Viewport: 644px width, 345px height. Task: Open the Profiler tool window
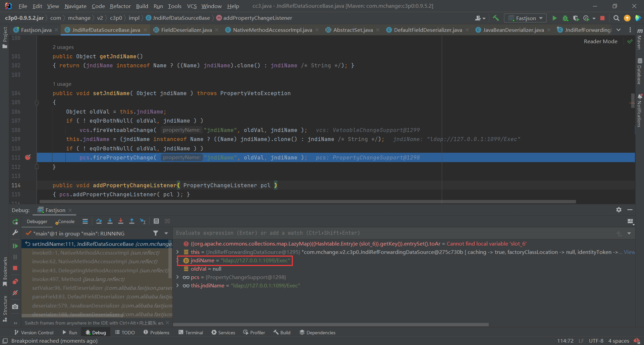254,332
